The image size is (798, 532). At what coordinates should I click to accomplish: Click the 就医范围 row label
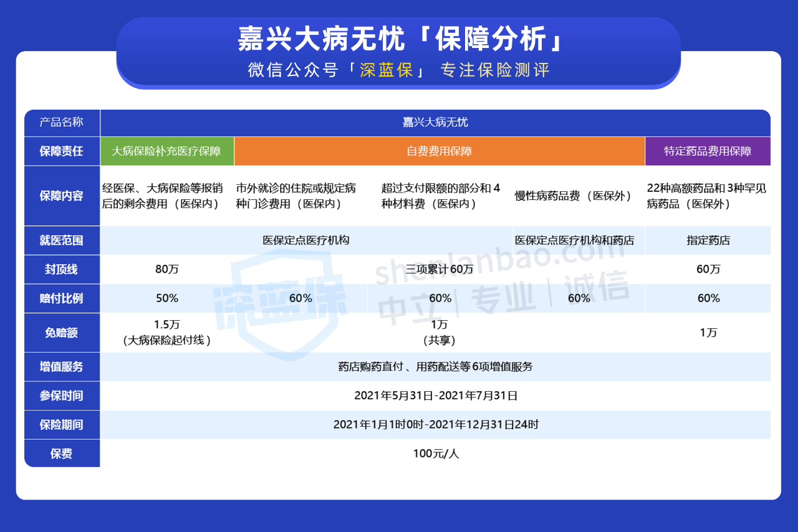pyautogui.click(x=61, y=240)
